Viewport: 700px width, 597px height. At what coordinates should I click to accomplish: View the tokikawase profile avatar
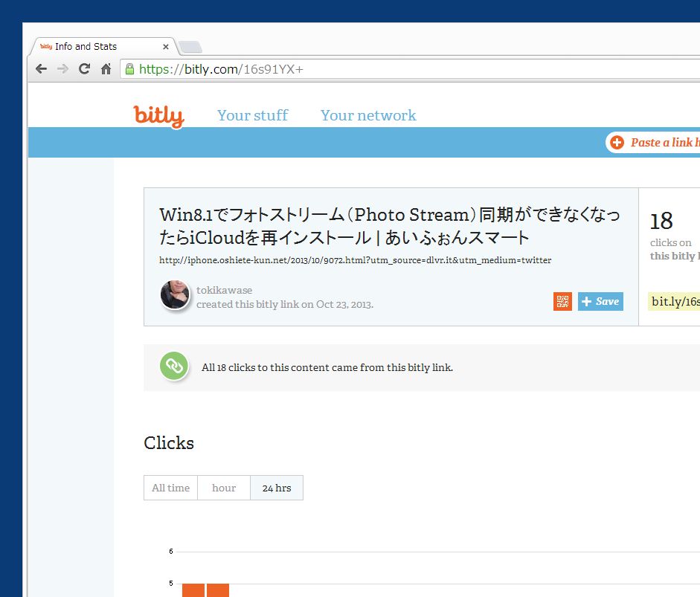pos(175,294)
